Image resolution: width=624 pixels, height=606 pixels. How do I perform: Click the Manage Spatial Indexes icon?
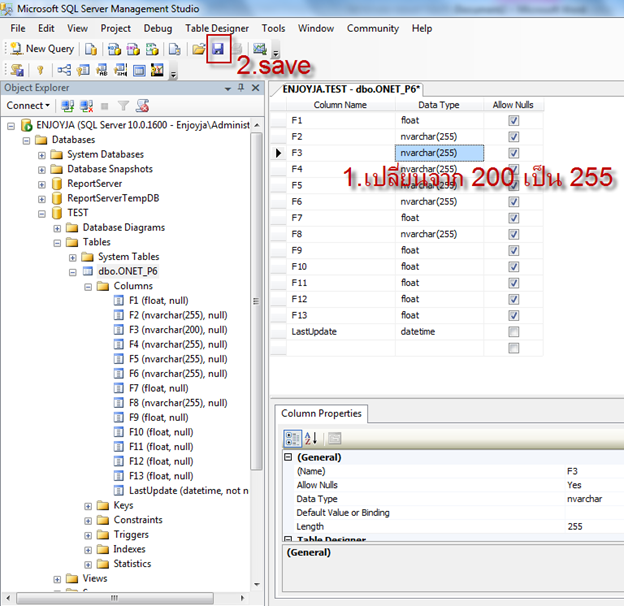[x=158, y=70]
